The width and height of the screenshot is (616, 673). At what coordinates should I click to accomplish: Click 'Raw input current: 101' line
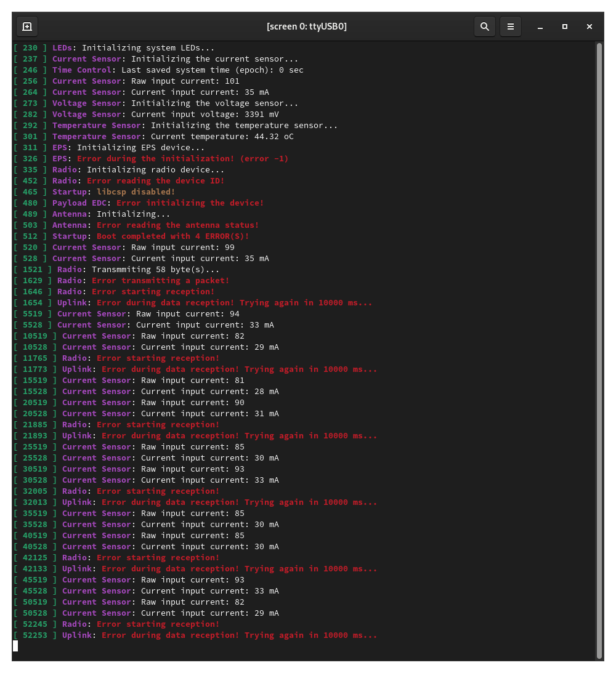[126, 81]
